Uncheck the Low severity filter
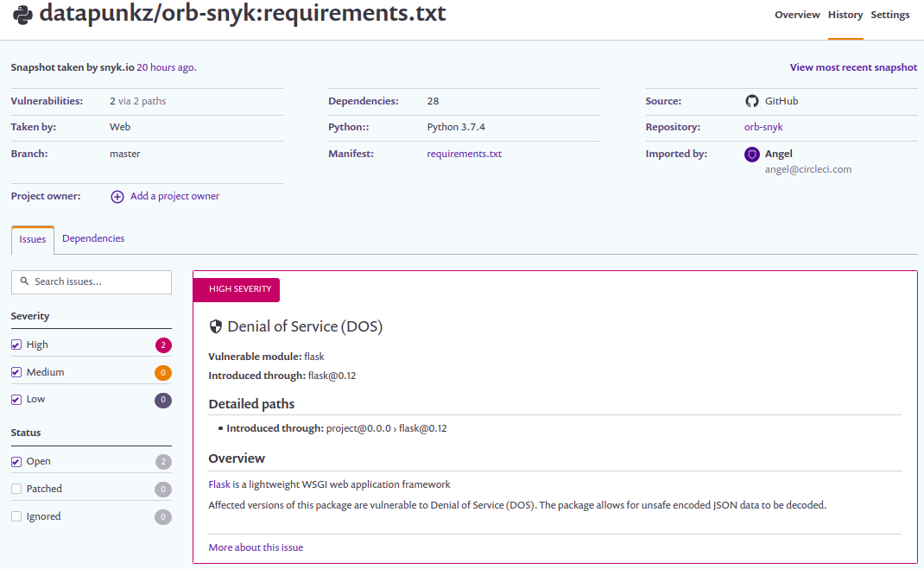924x569 pixels. point(16,400)
